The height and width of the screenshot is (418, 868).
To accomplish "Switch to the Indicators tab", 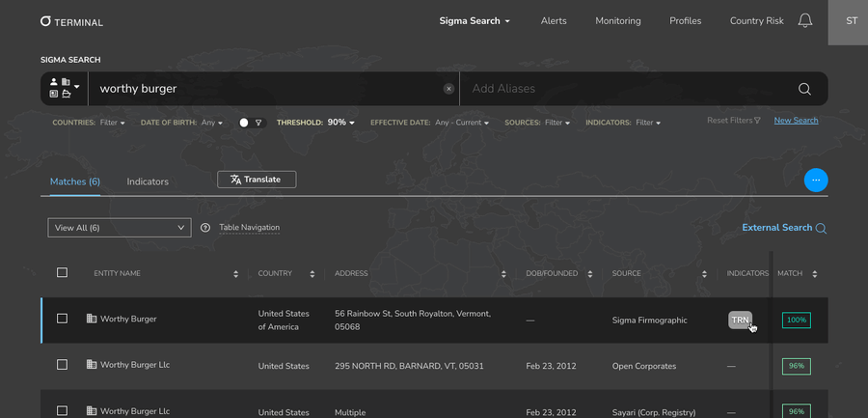I will (x=148, y=181).
